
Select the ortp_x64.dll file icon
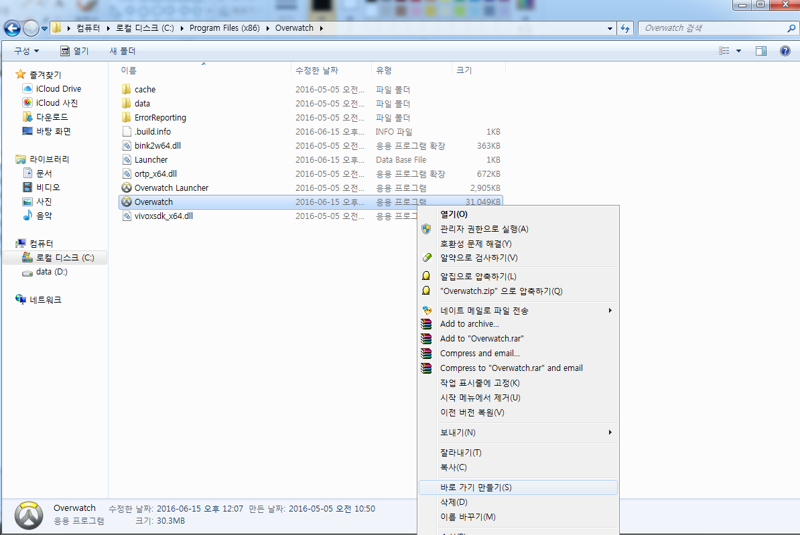(x=127, y=173)
